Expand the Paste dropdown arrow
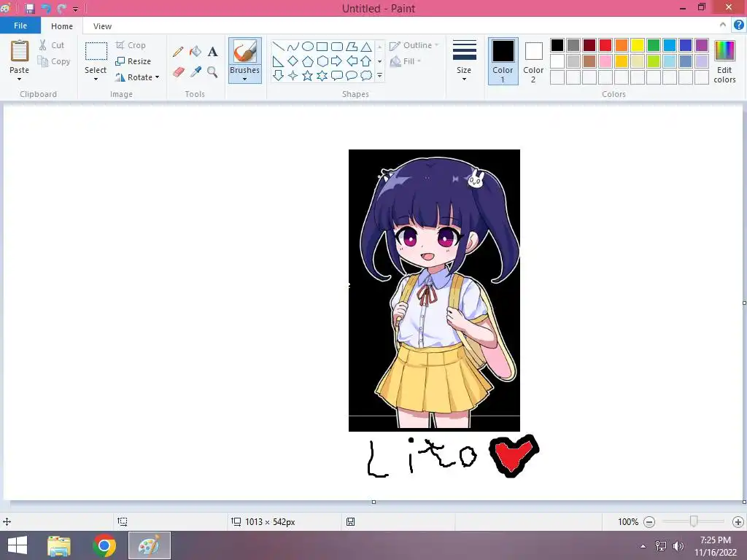The width and height of the screenshot is (747, 560). [19, 79]
